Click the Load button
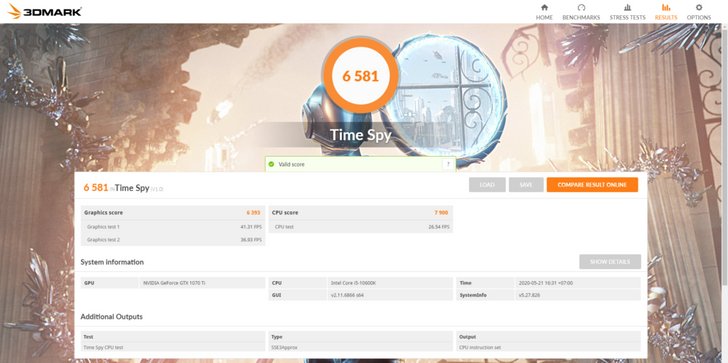 click(487, 185)
